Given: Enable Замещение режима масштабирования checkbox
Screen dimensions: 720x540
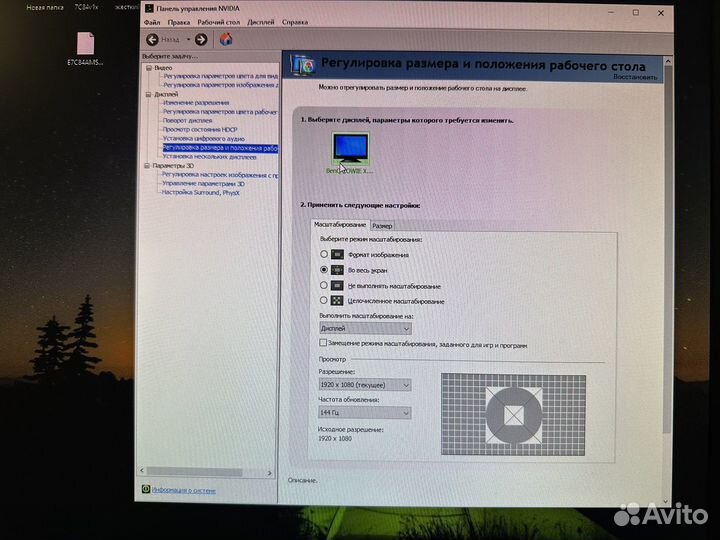Looking at the screenshot, I should coord(323,343).
